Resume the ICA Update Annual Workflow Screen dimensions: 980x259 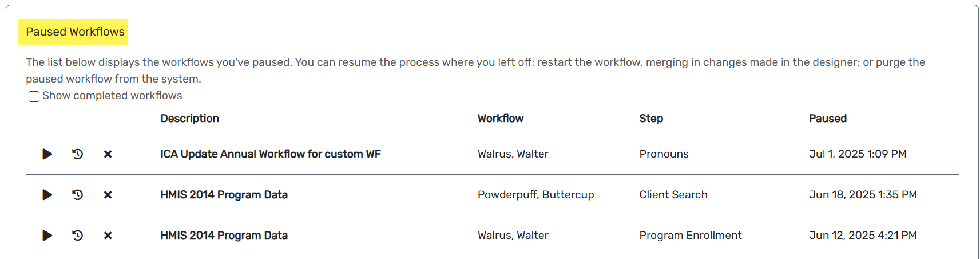point(47,154)
